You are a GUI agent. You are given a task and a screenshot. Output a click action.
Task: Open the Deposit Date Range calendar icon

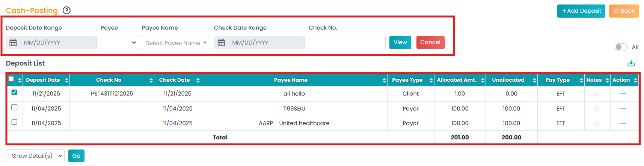[x=13, y=43]
